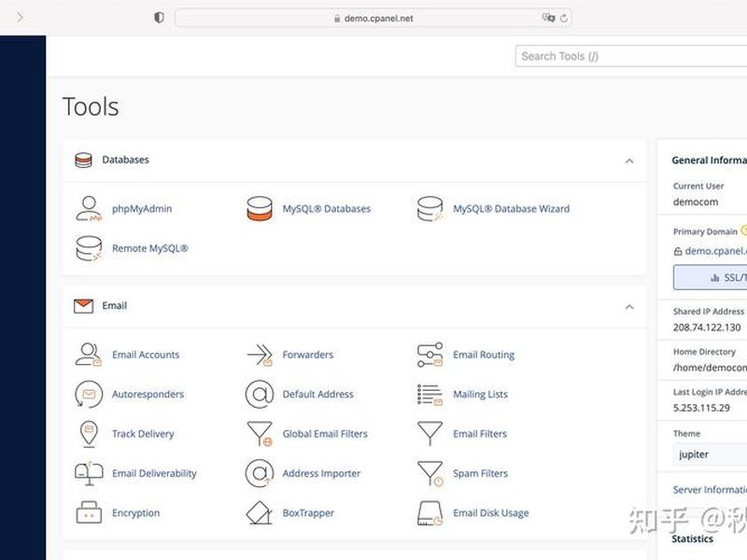Open the Track Delivery link
This screenshot has height=560, width=747.
click(143, 434)
